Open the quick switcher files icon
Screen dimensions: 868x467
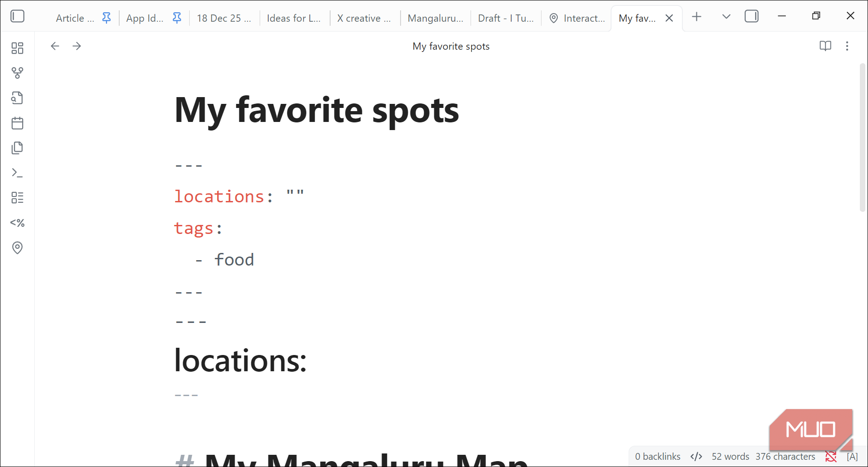(x=17, y=98)
